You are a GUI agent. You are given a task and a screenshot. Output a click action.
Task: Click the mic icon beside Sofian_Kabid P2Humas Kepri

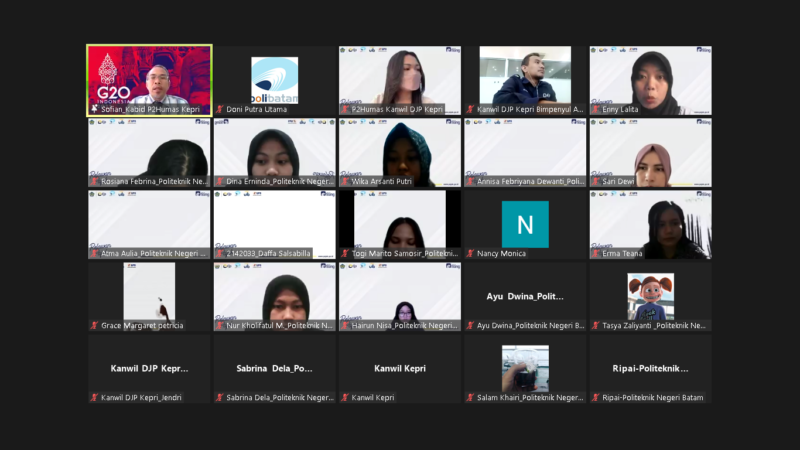click(95, 109)
